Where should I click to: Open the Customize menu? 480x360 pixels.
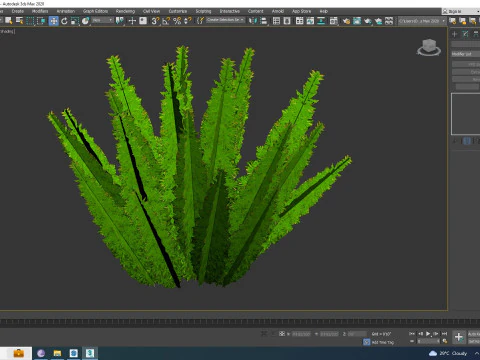(178, 11)
